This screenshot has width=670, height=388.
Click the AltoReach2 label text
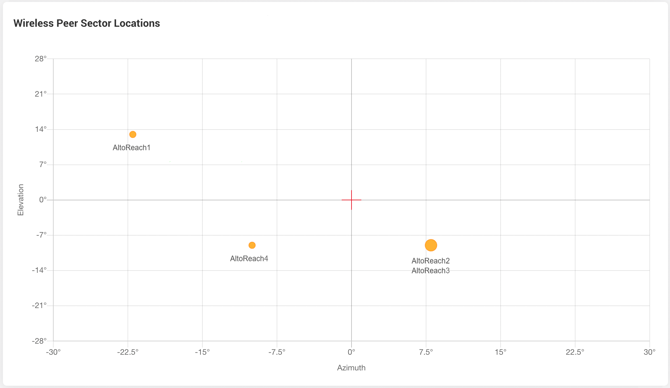pos(431,261)
